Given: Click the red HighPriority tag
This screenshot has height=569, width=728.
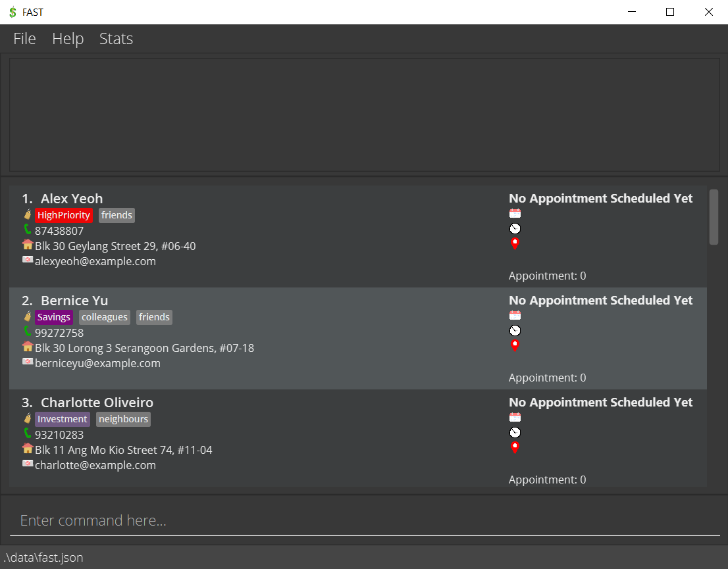Looking at the screenshot, I should tap(63, 215).
